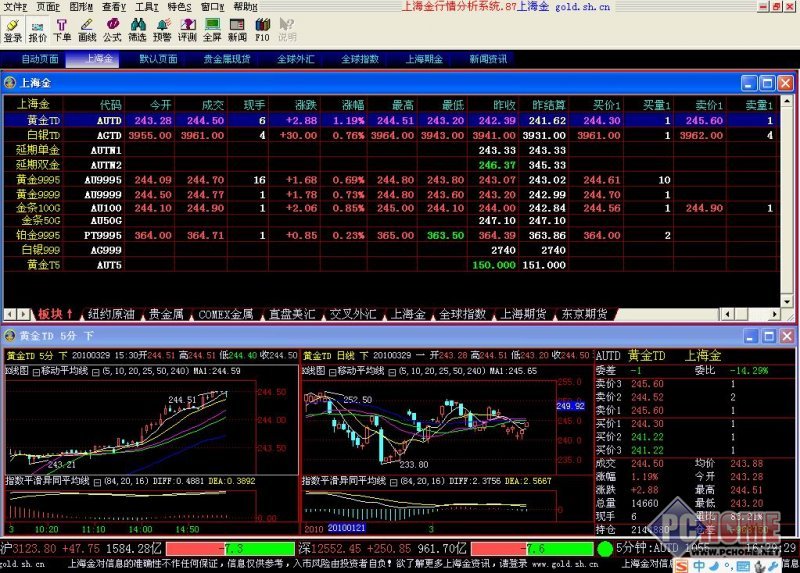
Task: Click the 筛选 filter binoculars icon
Action: (137, 28)
